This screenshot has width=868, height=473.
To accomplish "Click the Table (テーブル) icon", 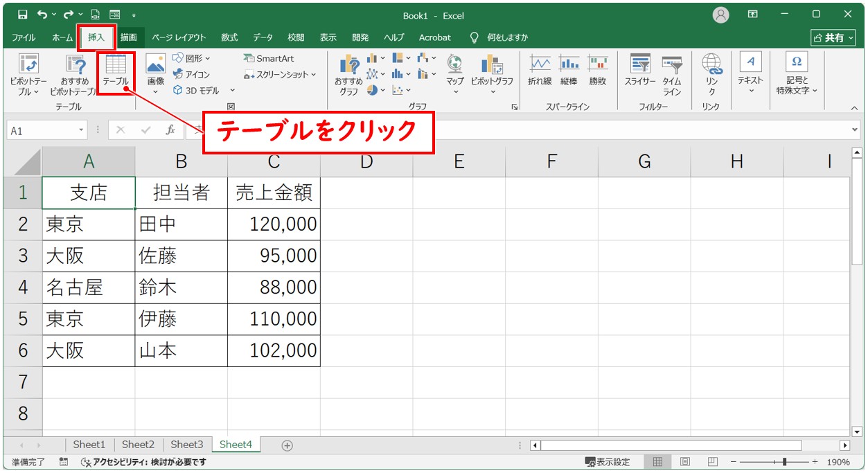I will (x=115, y=69).
